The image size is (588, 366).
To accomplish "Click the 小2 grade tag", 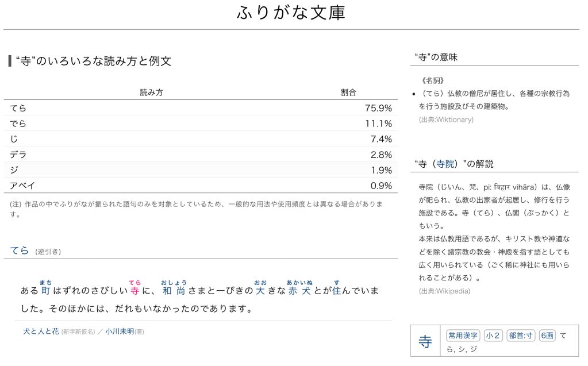I will (x=493, y=336).
